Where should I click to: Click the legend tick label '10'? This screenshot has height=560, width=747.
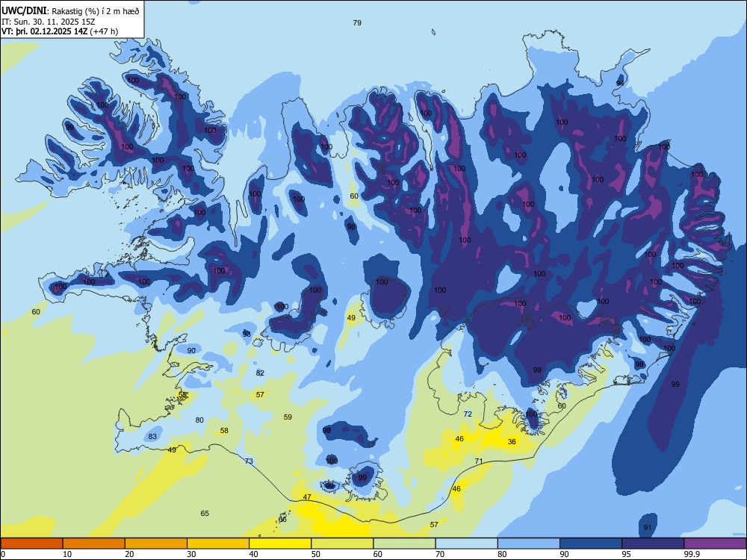[x=67, y=554]
